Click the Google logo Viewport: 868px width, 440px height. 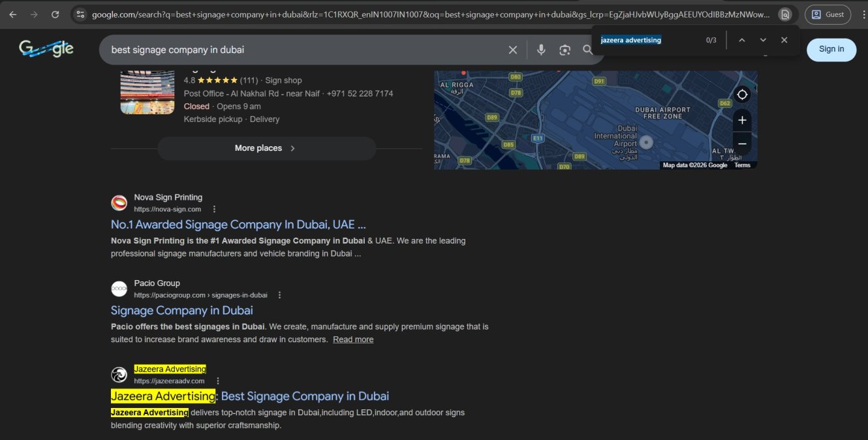(x=46, y=48)
